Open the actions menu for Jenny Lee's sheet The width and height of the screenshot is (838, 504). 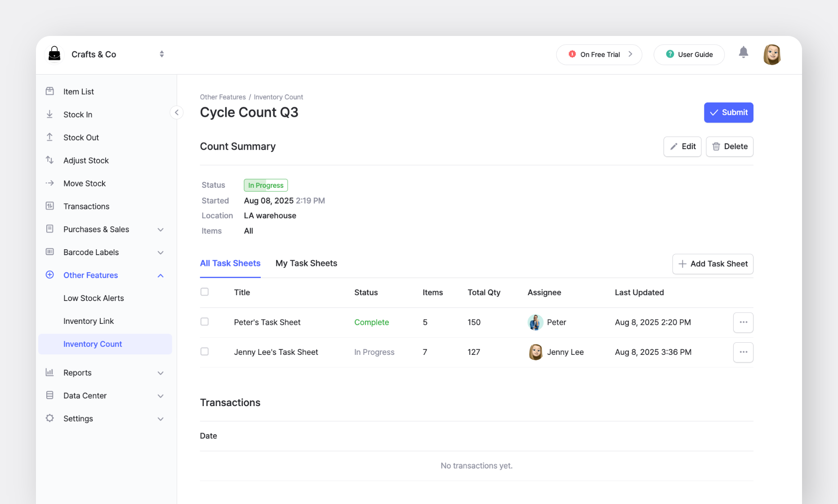743,352
